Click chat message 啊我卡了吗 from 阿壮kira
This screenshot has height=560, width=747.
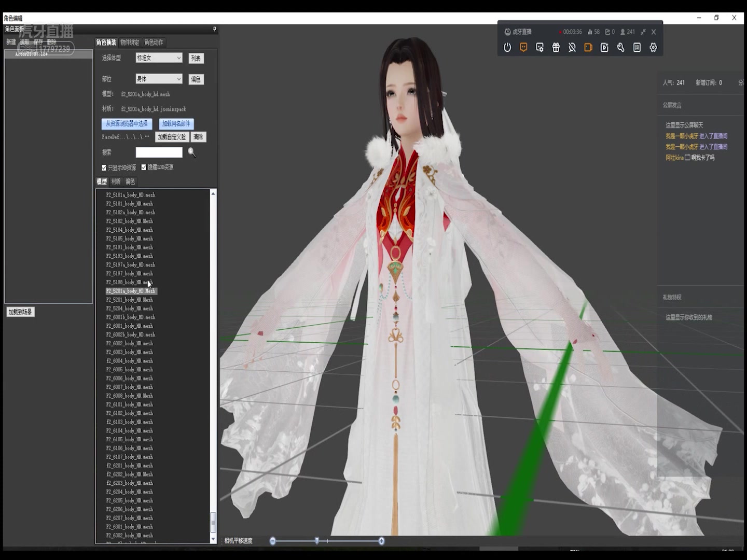(x=703, y=158)
